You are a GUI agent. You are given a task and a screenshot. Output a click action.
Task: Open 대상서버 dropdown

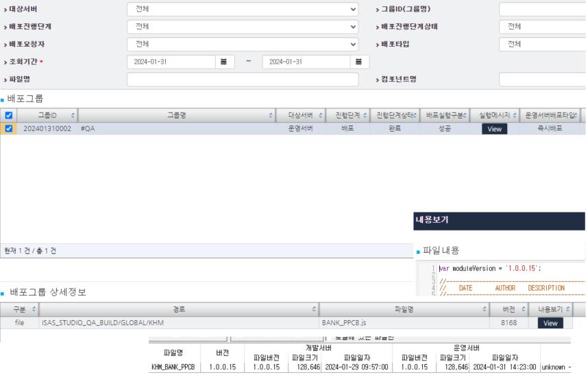[x=243, y=9]
